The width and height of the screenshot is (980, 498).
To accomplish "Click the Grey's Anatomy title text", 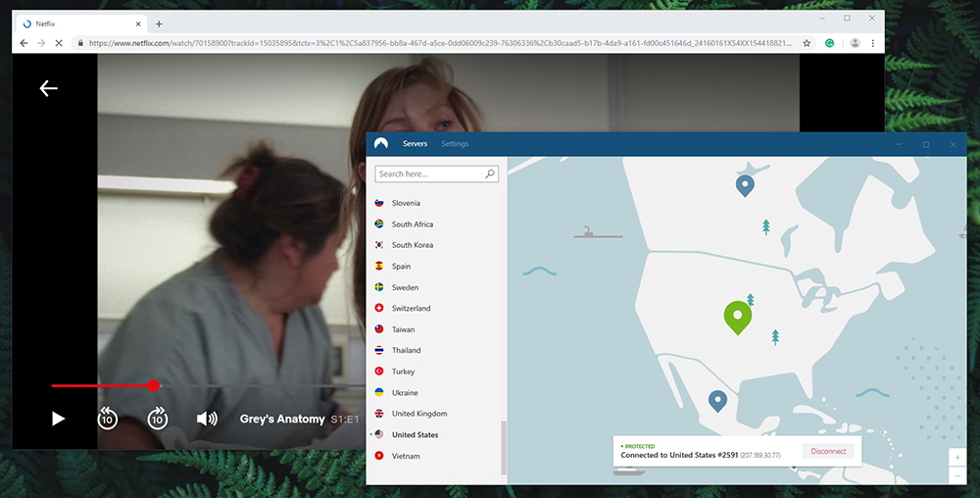I will (x=282, y=420).
